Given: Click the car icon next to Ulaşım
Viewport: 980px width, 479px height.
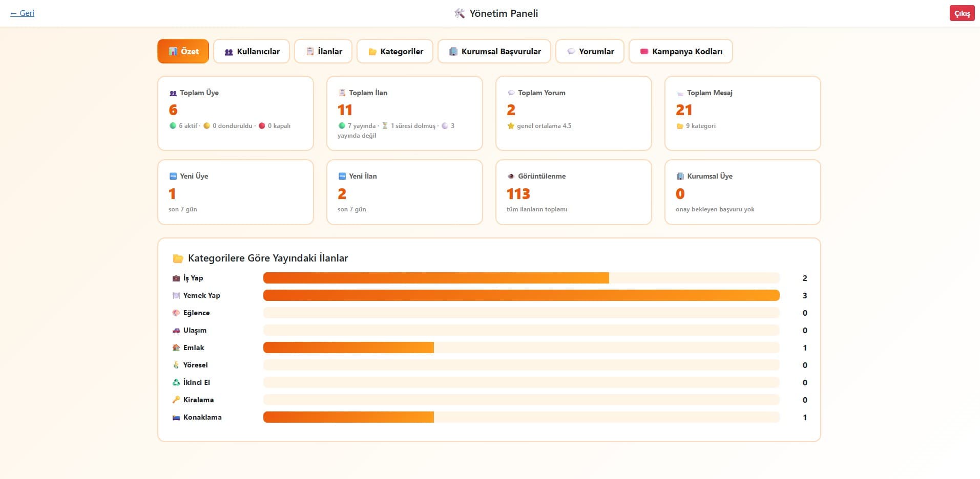Looking at the screenshot, I should pos(176,330).
